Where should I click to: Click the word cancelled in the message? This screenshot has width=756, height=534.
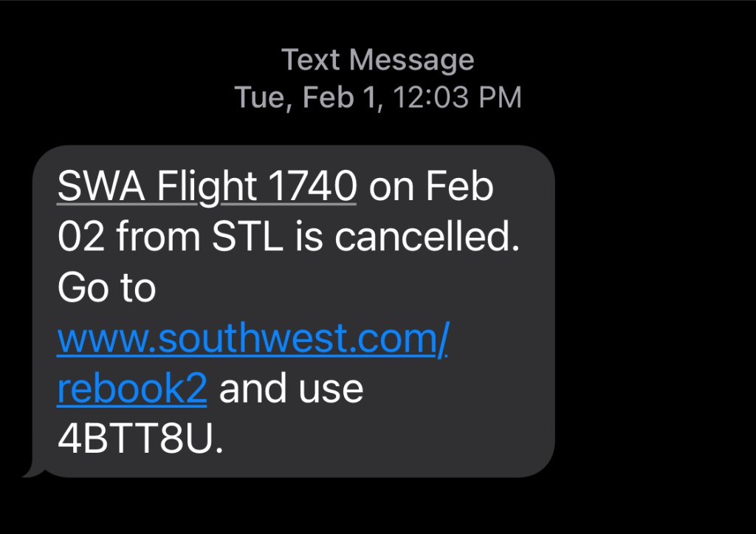pos(426,238)
